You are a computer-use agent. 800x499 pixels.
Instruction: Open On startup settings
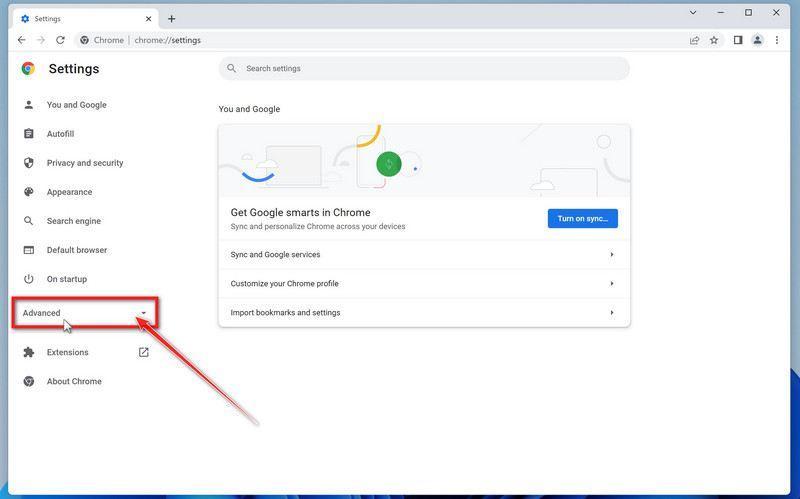pyautogui.click(x=66, y=279)
